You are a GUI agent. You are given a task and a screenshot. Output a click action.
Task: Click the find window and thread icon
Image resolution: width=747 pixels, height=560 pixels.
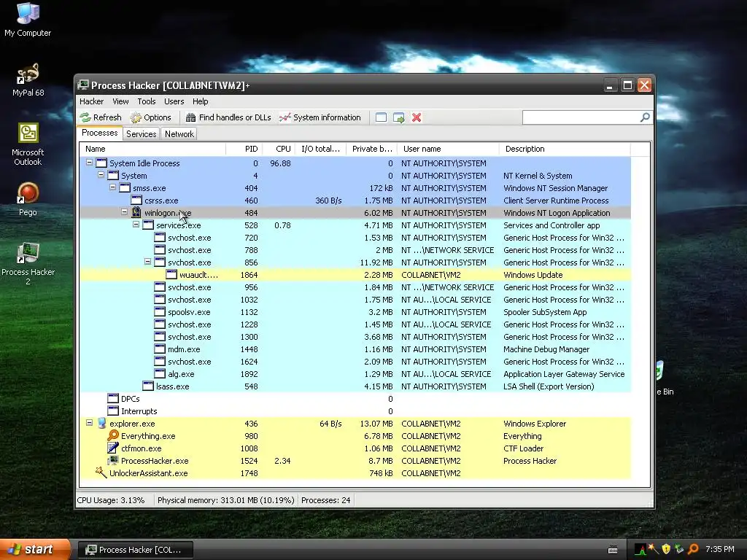(x=399, y=117)
